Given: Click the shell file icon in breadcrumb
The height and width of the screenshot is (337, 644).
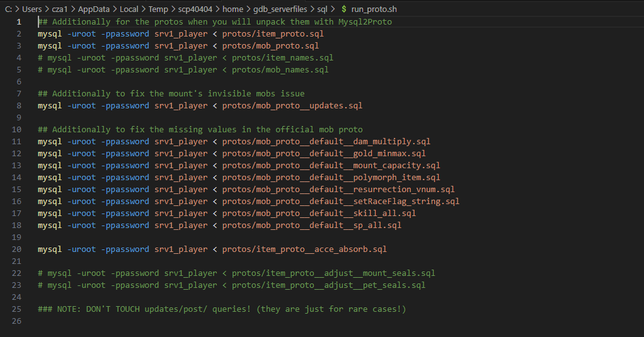Looking at the screenshot, I should (343, 9).
